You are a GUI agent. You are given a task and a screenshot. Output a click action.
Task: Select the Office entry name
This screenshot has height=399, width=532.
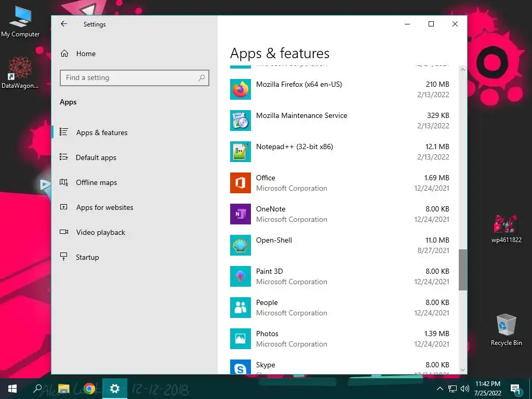(265, 178)
